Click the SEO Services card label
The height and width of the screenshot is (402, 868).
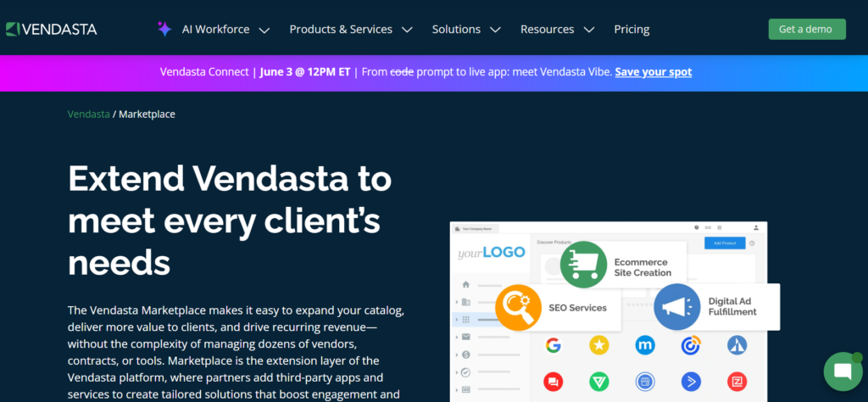(577, 308)
